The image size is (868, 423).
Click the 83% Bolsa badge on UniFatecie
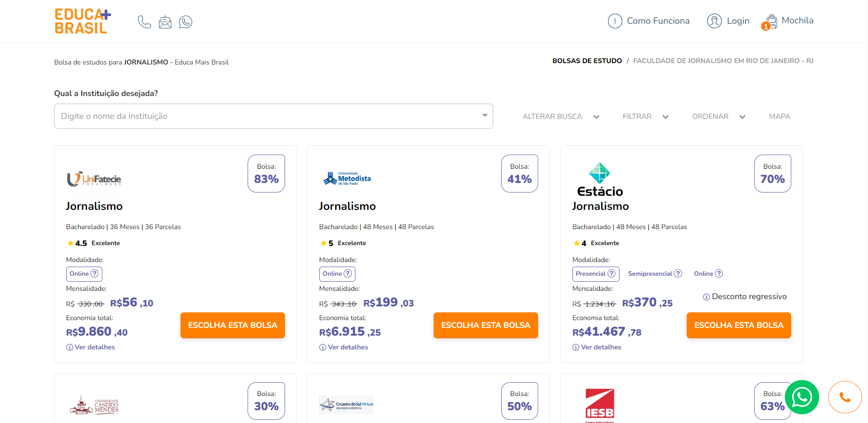click(266, 174)
